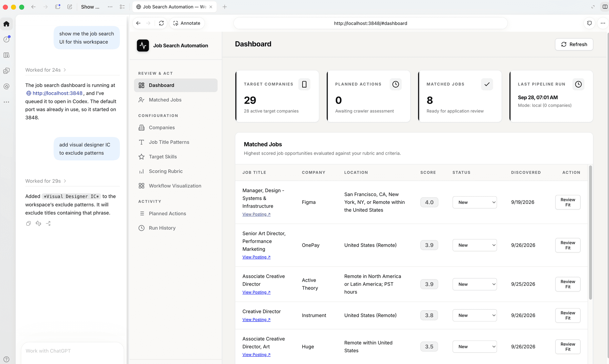Viewport: 609px width, 364px height.
Task: Open Workflow Visualization page
Action: point(176,186)
